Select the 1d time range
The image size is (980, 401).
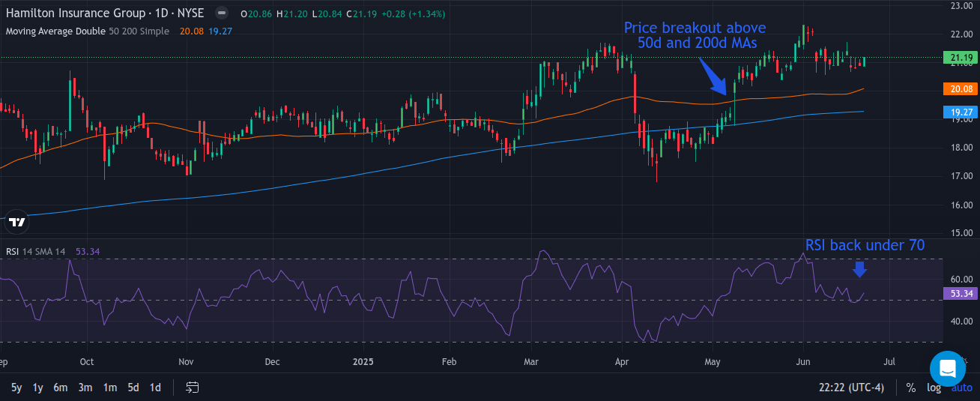(x=155, y=388)
